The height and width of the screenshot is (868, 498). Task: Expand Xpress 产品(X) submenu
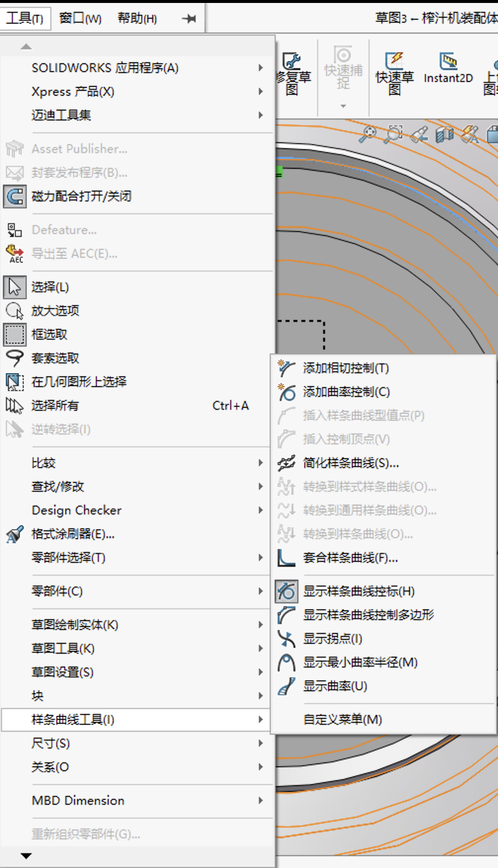[x=137, y=91]
